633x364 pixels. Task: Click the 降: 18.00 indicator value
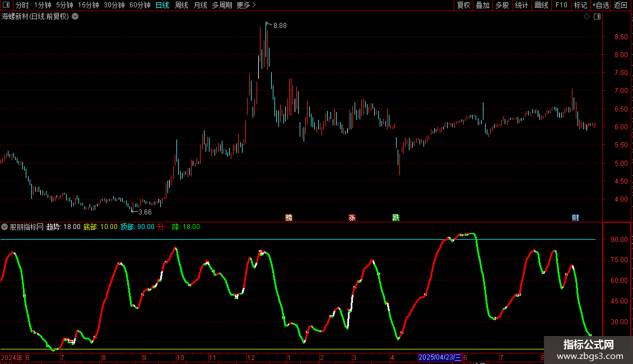(x=186, y=227)
